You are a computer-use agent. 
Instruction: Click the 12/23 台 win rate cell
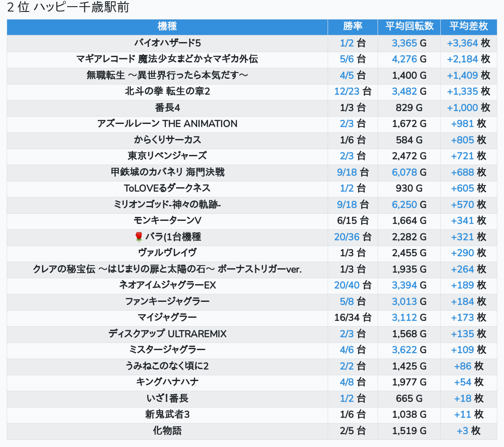(x=352, y=91)
